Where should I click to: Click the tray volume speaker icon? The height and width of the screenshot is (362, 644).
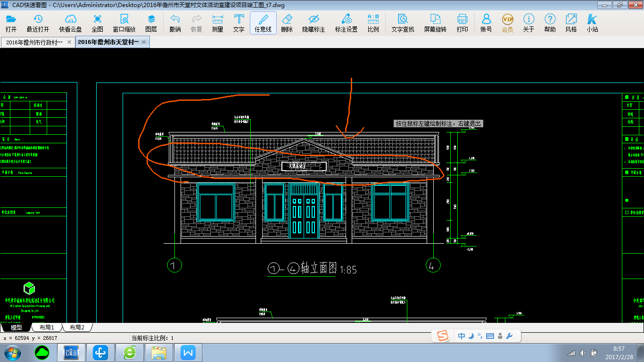(x=583, y=353)
